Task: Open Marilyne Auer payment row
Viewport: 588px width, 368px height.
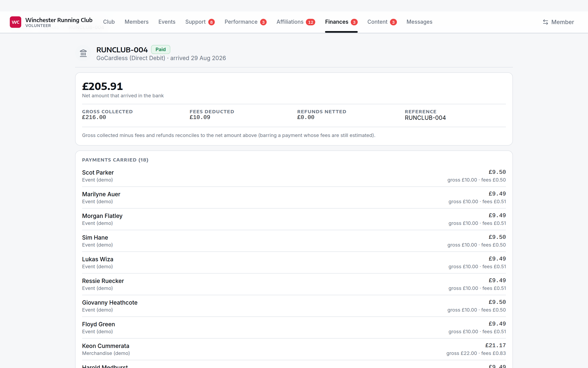Action: (x=294, y=198)
